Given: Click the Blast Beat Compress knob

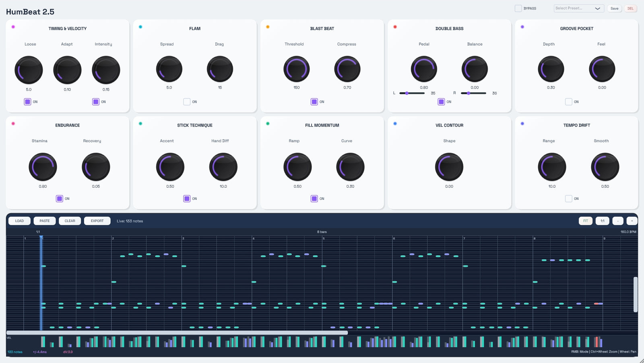Looking at the screenshot, I should pyautogui.click(x=347, y=69).
